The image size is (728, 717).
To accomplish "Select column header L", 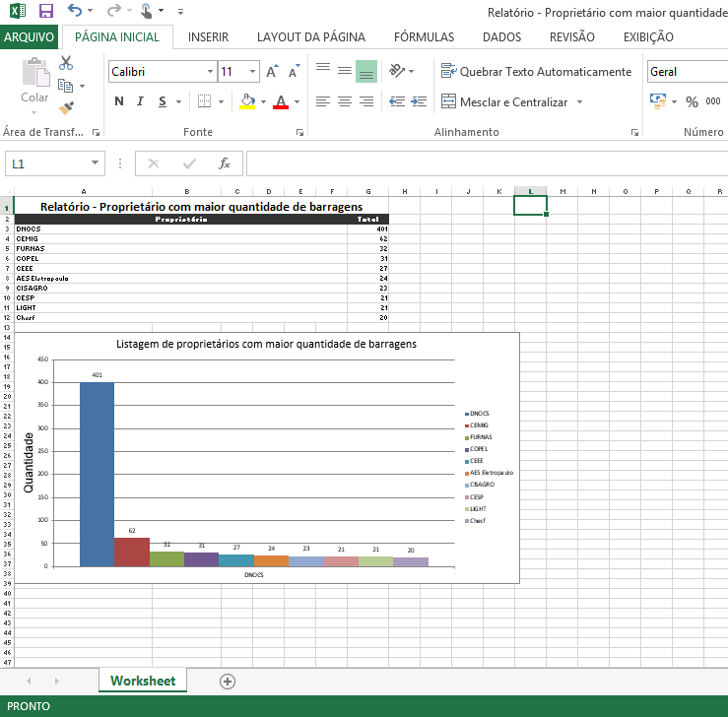I will click(x=530, y=191).
